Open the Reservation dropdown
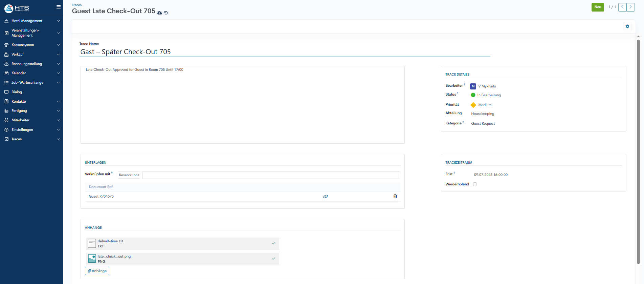The height and width of the screenshot is (284, 644). 129,175
